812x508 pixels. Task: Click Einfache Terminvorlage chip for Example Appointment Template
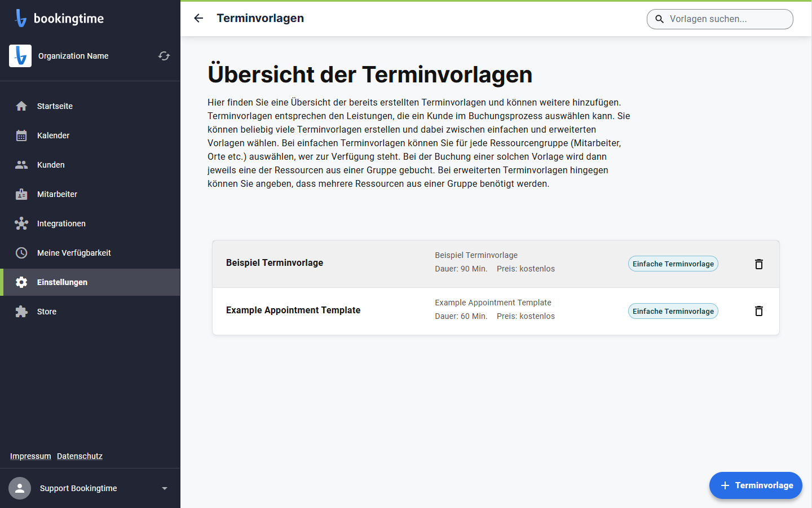point(673,311)
